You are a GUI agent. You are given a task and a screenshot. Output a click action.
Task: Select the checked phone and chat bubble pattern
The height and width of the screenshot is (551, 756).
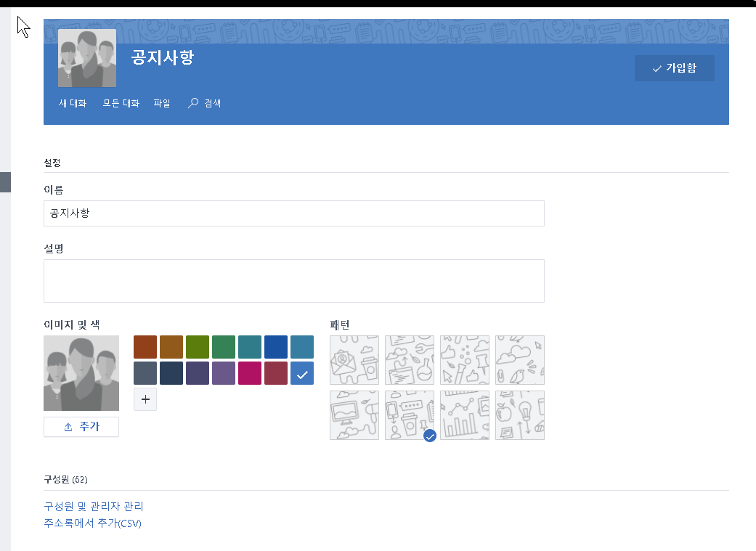pos(410,415)
